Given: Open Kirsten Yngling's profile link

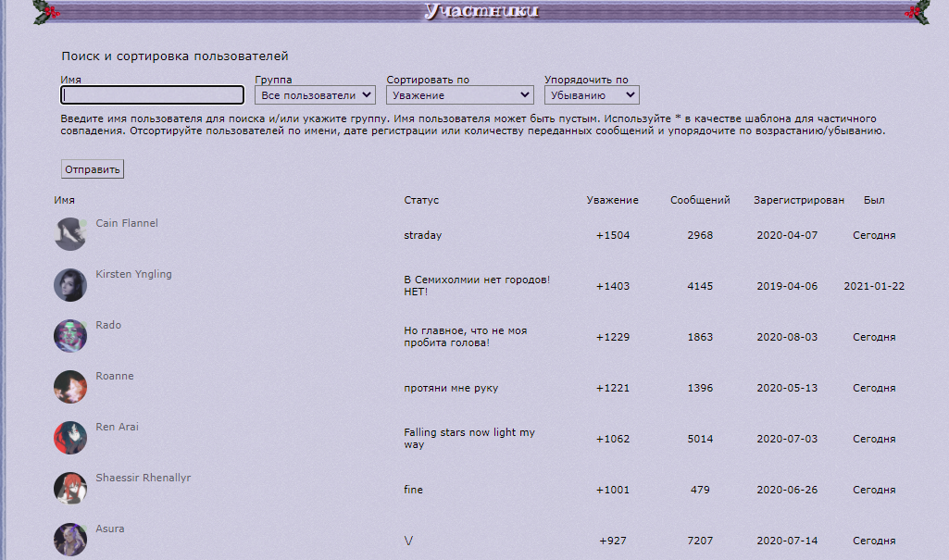Looking at the screenshot, I should pos(133,274).
